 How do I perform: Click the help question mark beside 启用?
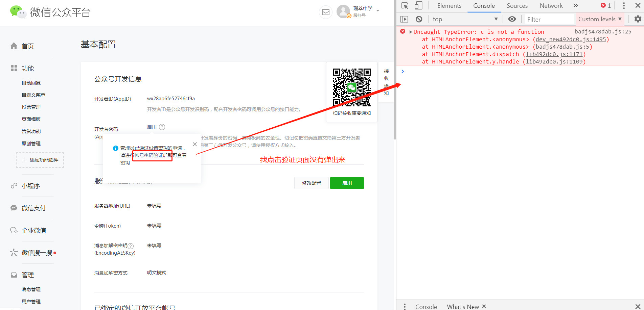(x=162, y=127)
